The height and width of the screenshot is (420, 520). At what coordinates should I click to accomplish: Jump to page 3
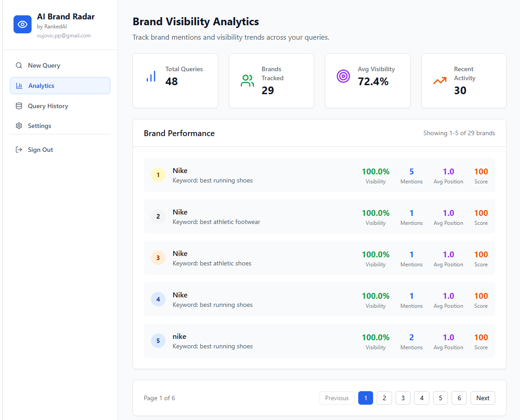403,398
